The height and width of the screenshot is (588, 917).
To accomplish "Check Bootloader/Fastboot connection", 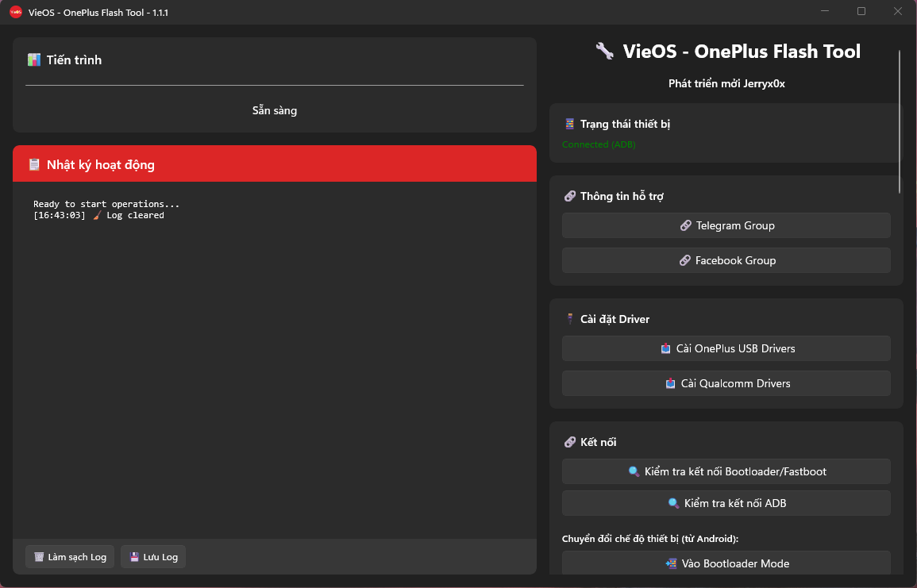I will [726, 471].
